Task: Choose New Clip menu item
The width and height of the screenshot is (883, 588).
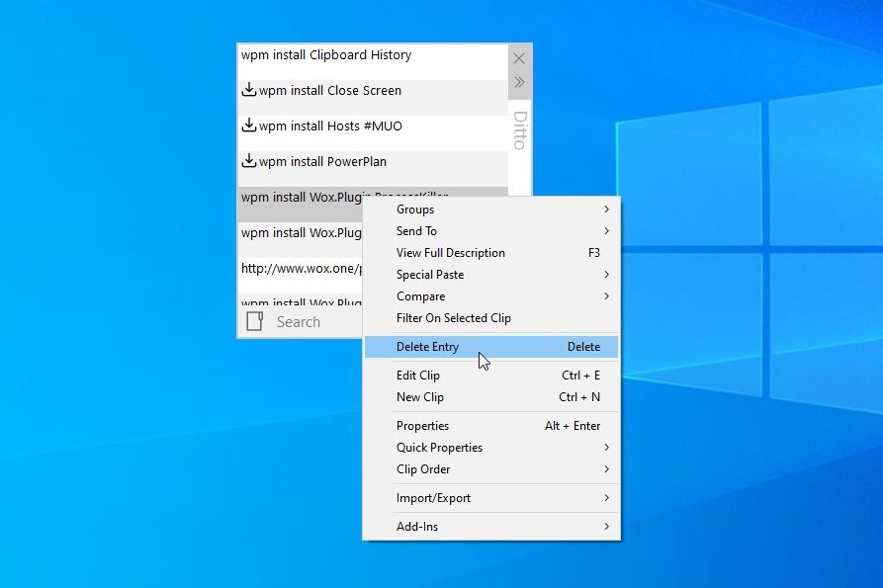Action: tap(491, 397)
